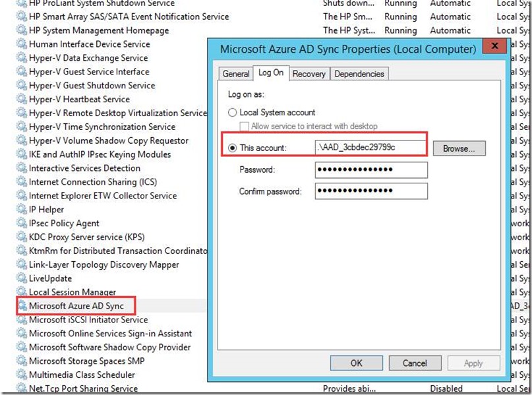This screenshot has width=532, height=395.
Task: Select the This account radio button
Action: [233, 148]
